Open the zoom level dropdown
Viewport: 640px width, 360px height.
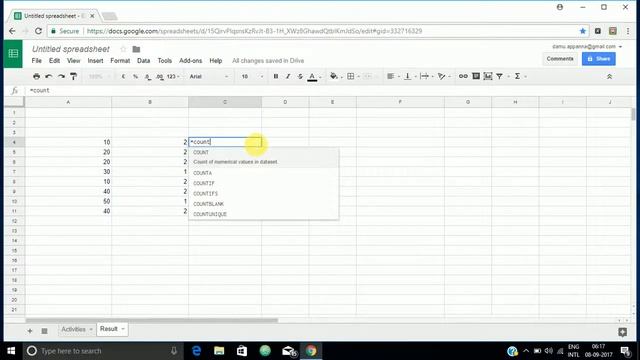pos(100,76)
